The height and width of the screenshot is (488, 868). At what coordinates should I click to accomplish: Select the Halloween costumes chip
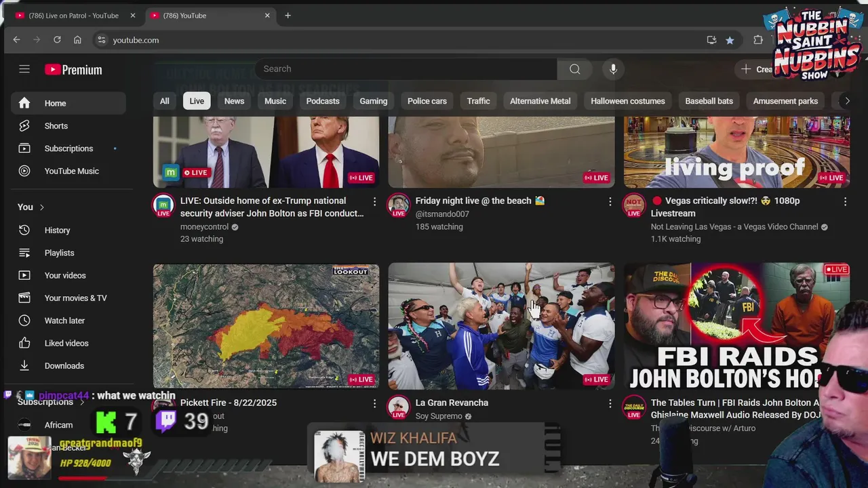[x=628, y=101]
